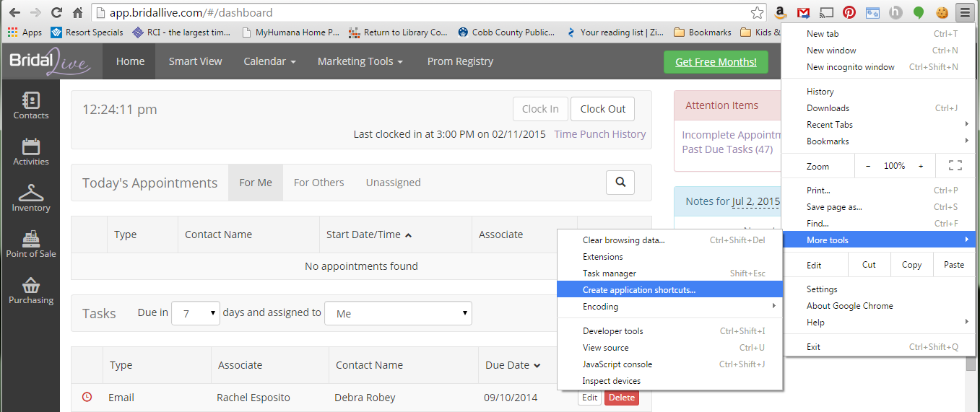The image size is (980, 412).
Task: Expand the Help submenu
Action: 878,323
